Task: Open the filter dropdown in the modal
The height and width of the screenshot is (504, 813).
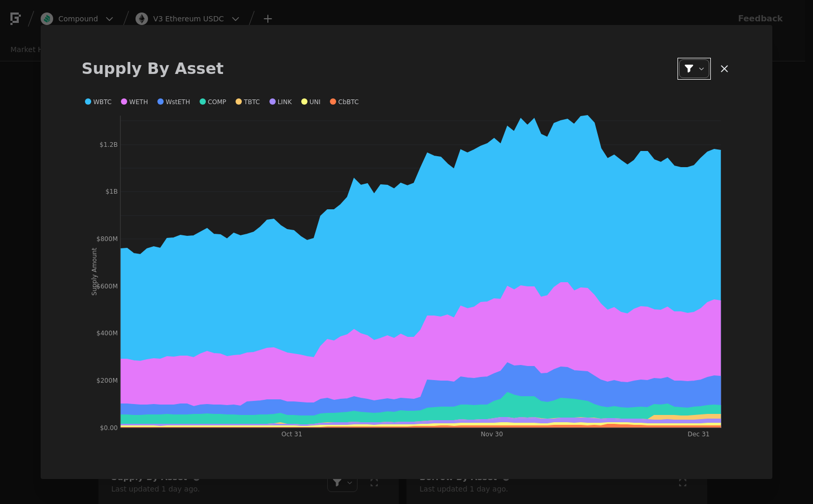Action: pyautogui.click(x=694, y=69)
